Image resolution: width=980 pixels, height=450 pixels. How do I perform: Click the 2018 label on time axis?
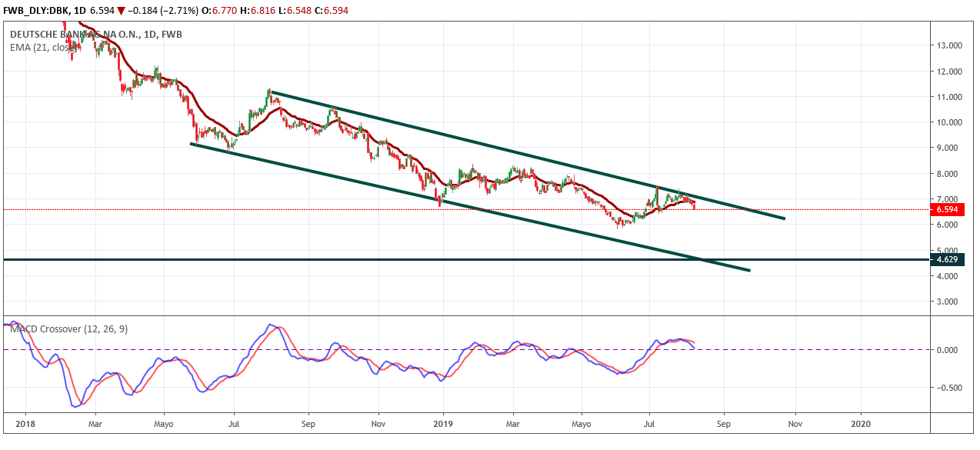(x=25, y=423)
